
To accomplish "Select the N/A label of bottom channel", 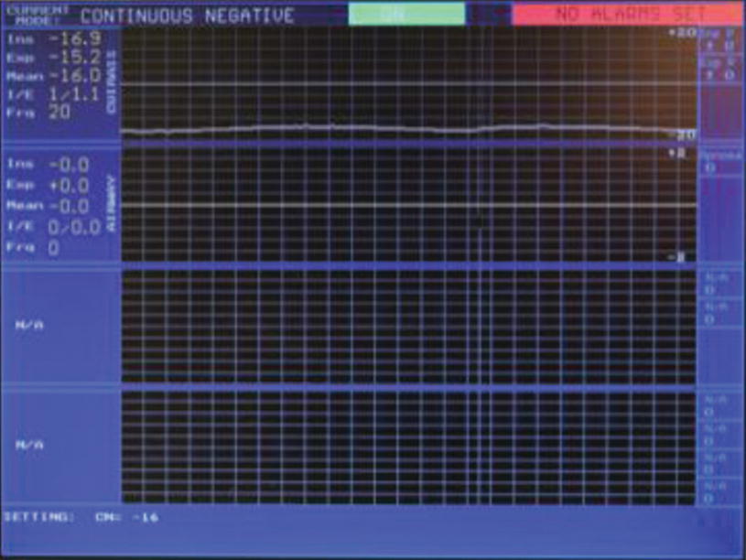I will (30, 446).
